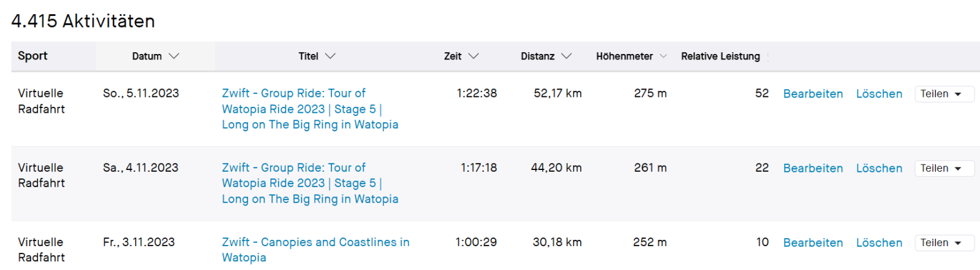The height and width of the screenshot is (270, 980).
Task: Click the Titel column sort chevron
Action: click(331, 56)
